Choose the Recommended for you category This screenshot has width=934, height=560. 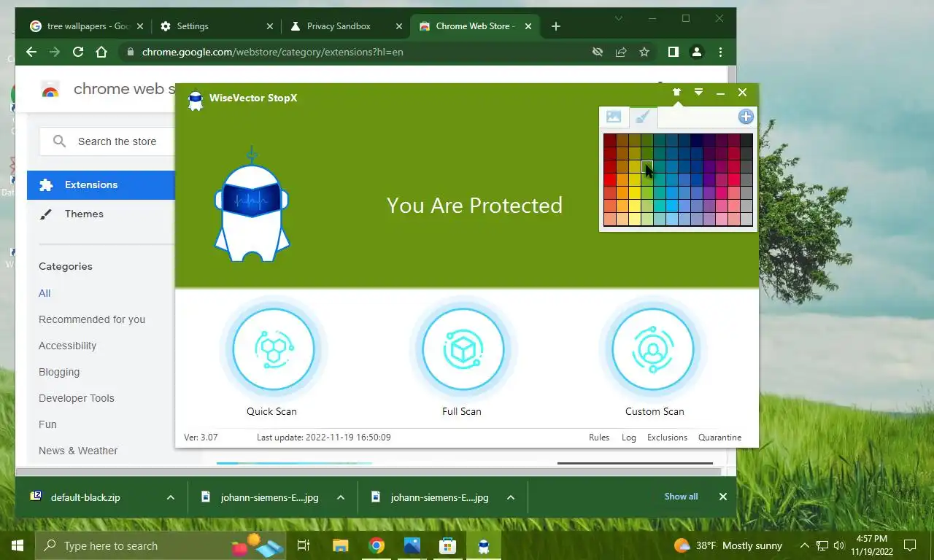point(92,319)
